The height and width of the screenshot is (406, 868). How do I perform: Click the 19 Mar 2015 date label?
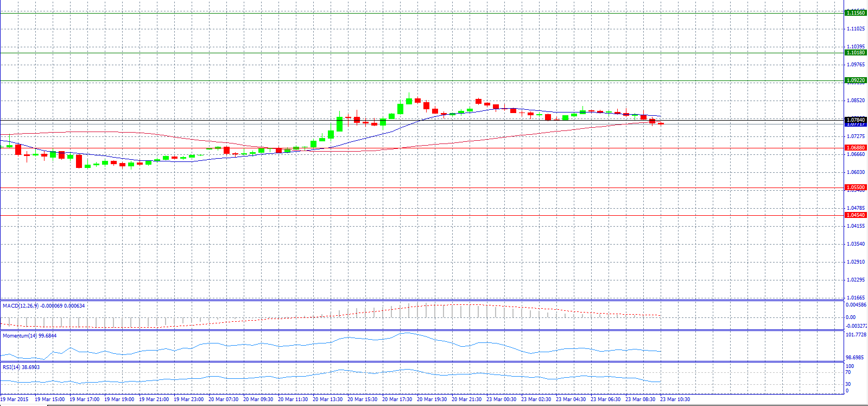pos(15,399)
